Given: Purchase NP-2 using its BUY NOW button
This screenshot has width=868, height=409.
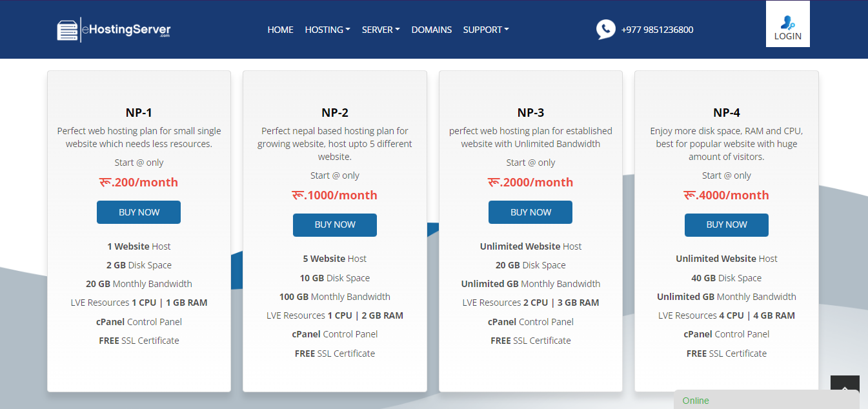Looking at the screenshot, I should [334, 224].
